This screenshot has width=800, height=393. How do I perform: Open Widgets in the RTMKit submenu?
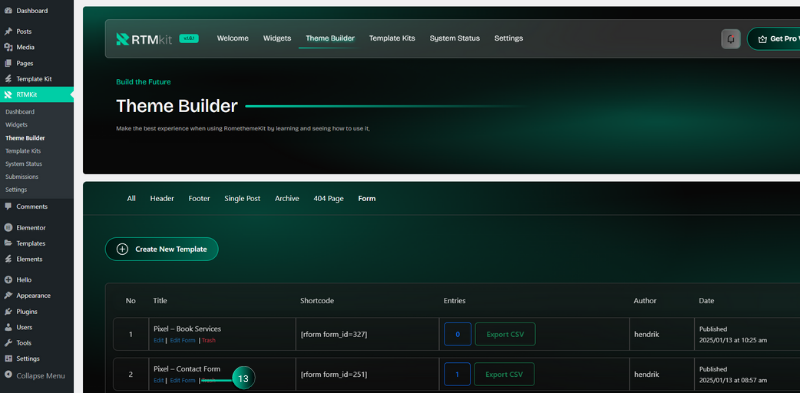click(16, 125)
